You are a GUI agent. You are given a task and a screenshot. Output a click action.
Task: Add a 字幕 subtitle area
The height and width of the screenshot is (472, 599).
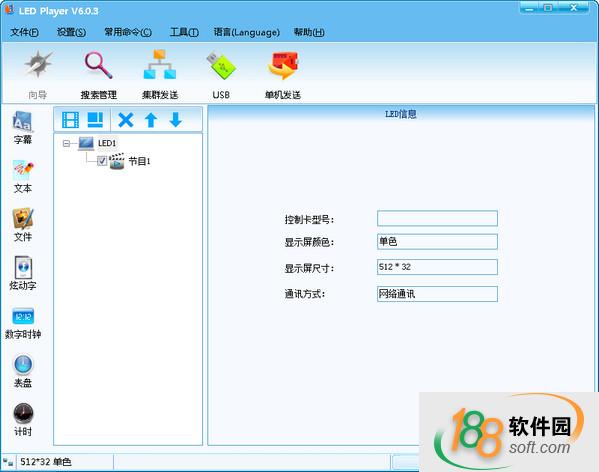[23, 128]
